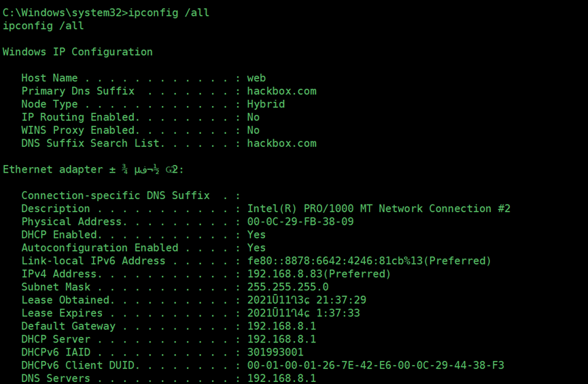Click the Physical Address 00-0C-29-FB-38-09
Image resolution: width=588 pixels, height=384 pixels.
click(300, 222)
